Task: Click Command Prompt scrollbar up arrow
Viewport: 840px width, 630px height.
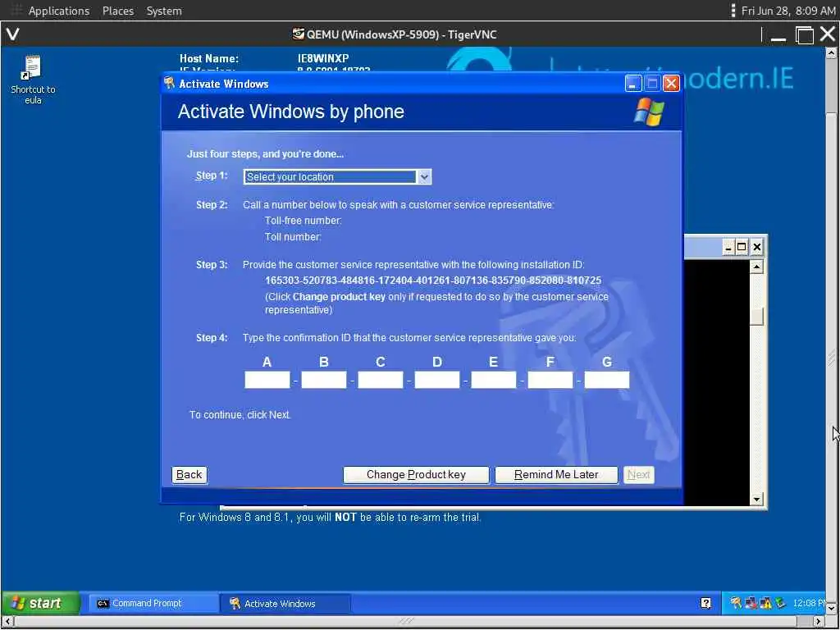Action: pyautogui.click(x=756, y=267)
